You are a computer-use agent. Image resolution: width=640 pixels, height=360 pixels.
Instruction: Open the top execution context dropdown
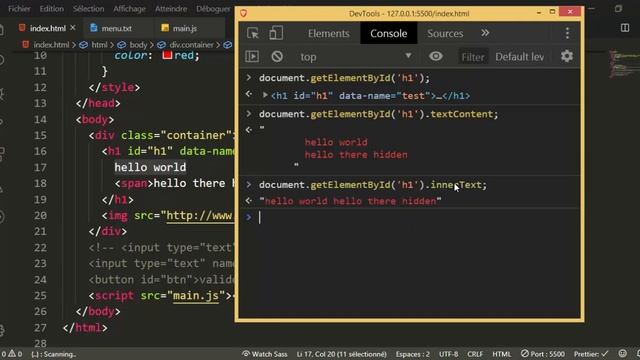click(356, 56)
